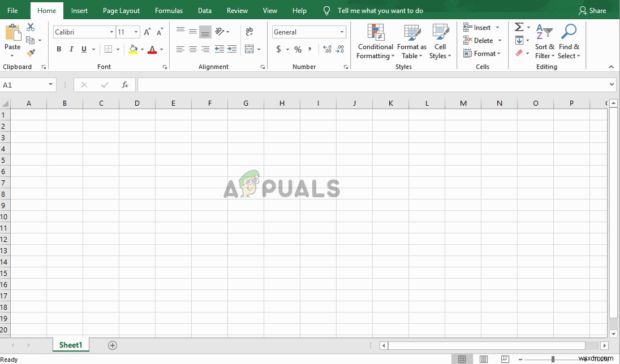Open Sort & Filter menu
This screenshot has width=620, height=364.
544,41
